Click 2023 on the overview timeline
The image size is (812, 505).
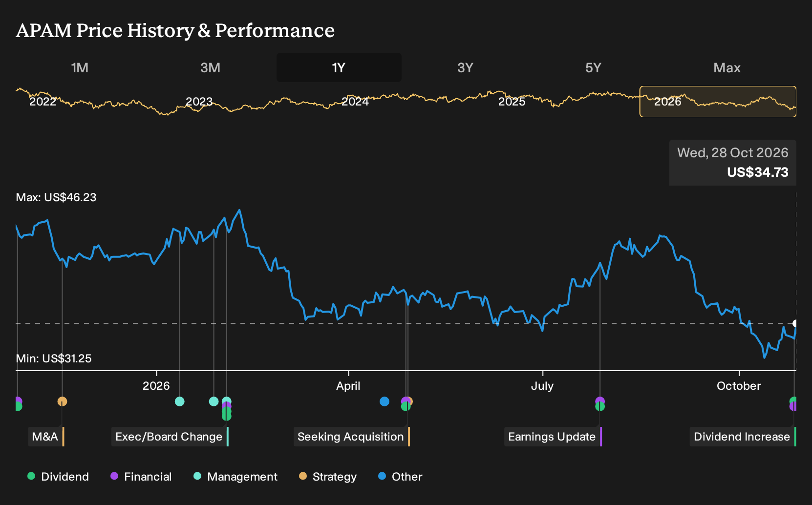point(199,102)
